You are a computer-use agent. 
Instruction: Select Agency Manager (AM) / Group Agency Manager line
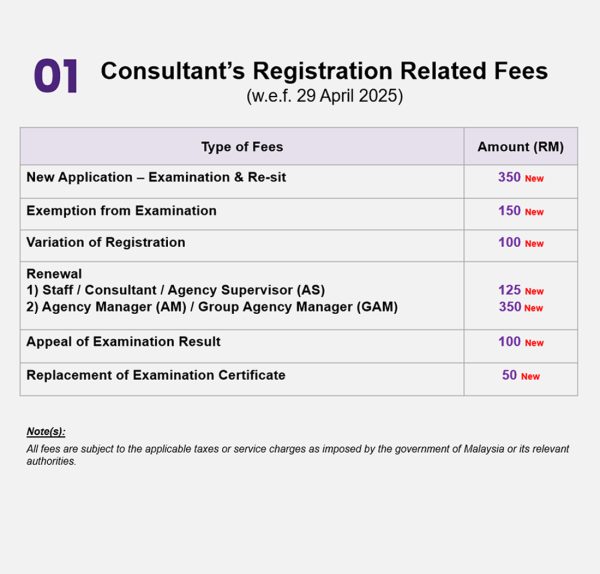tap(212, 307)
